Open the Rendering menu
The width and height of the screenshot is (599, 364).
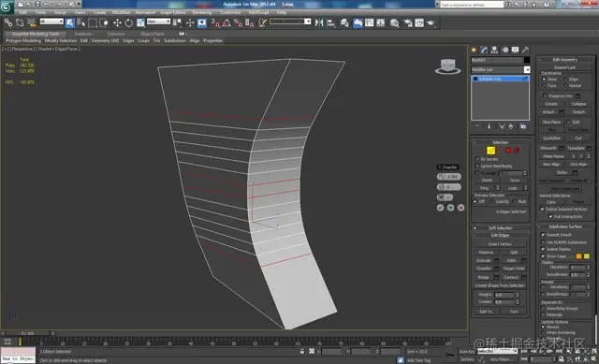[202, 12]
